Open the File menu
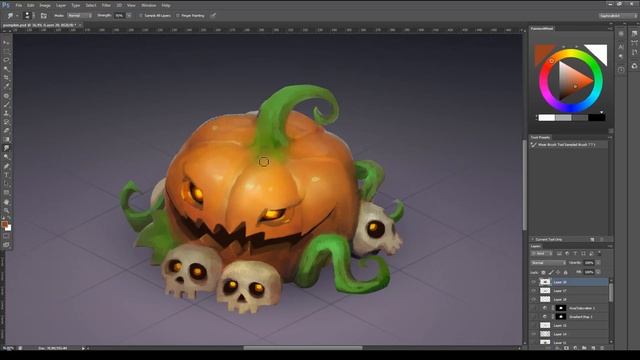 coord(19,5)
